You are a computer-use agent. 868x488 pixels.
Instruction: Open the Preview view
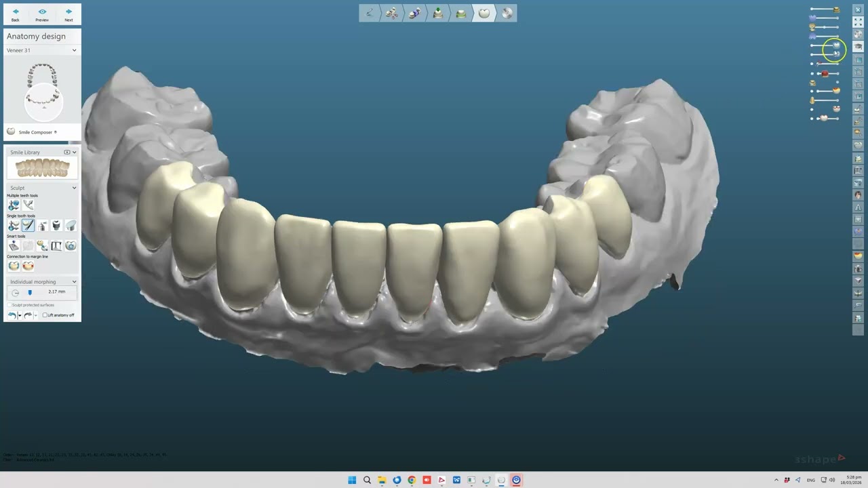42,14
